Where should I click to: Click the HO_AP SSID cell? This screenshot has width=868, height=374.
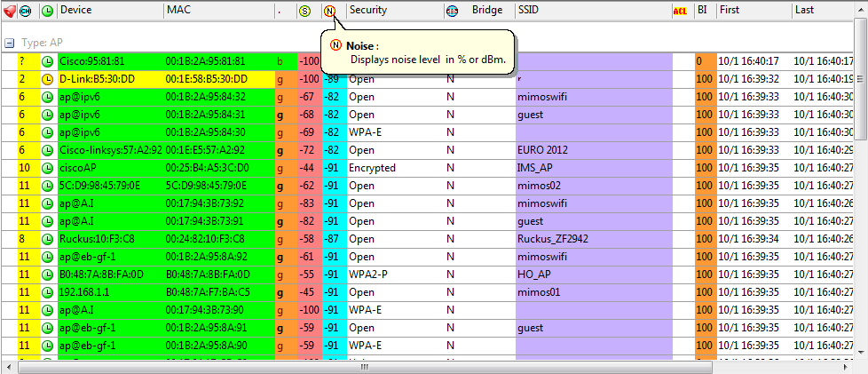click(x=594, y=275)
